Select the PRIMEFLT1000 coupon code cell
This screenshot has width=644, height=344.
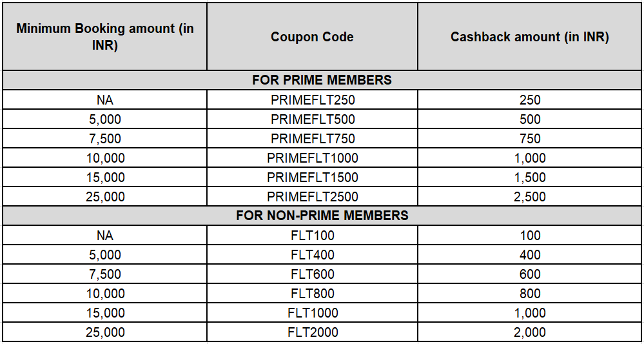click(x=313, y=158)
